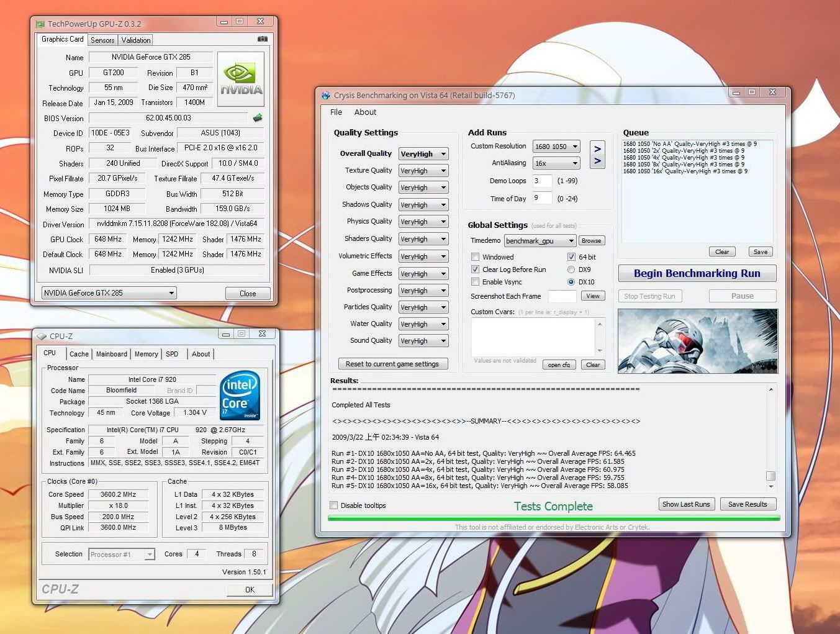This screenshot has width=840, height=634.
Task: Open the Shadows Quality dropdown
Action: [423, 205]
